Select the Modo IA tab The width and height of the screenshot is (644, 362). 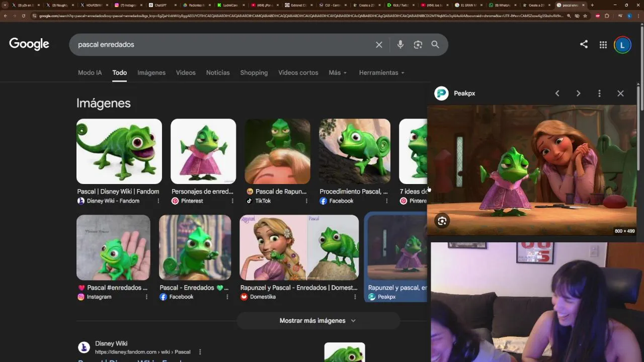pos(90,73)
